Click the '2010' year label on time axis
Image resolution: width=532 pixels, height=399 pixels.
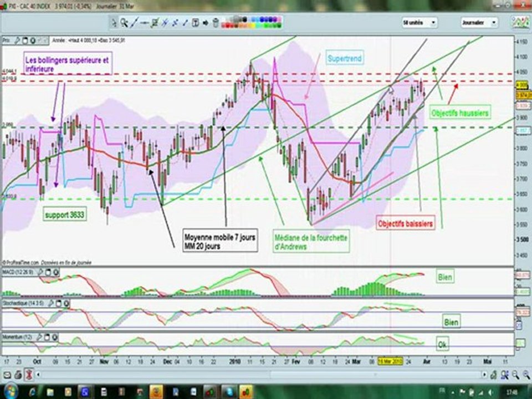coord(235,362)
